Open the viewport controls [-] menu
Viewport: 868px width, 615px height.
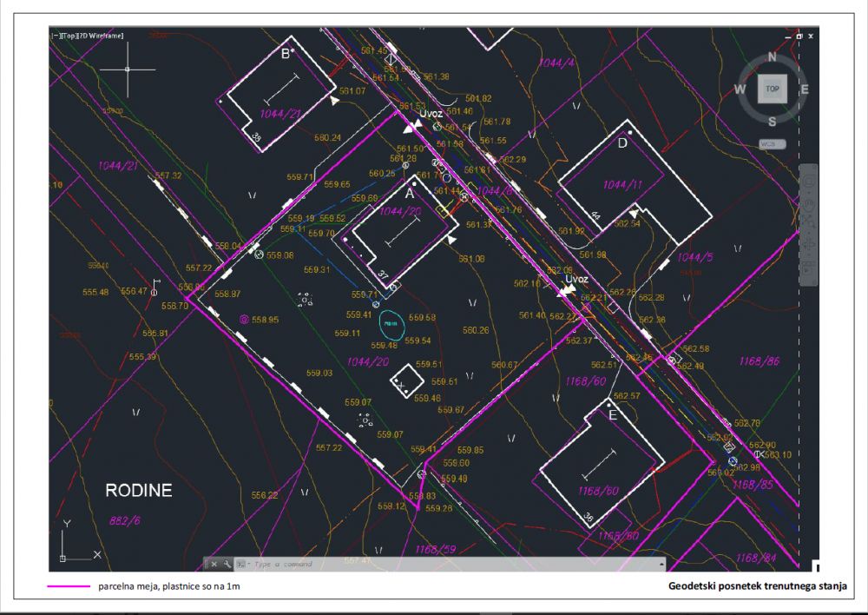pyautogui.click(x=56, y=36)
